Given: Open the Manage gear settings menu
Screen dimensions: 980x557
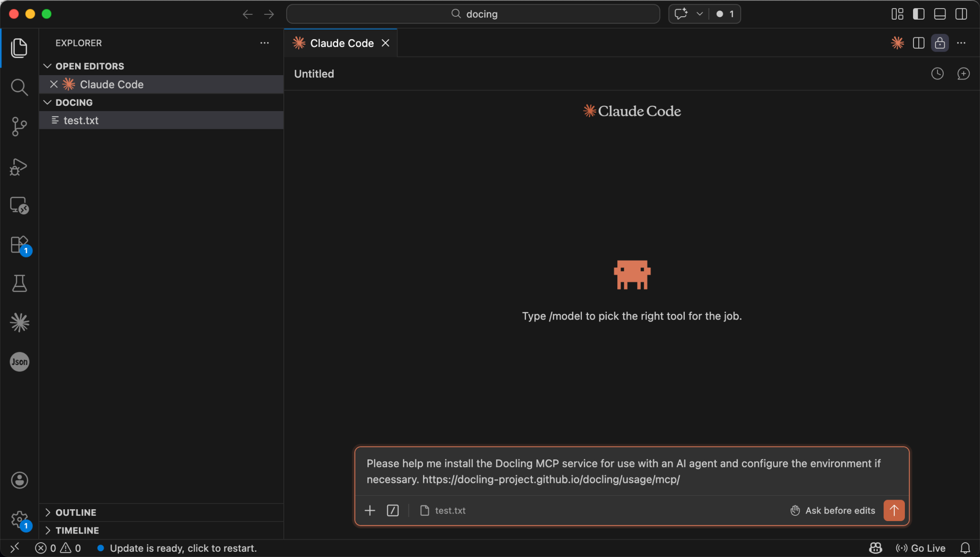Looking at the screenshot, I should tap(19, 519).
